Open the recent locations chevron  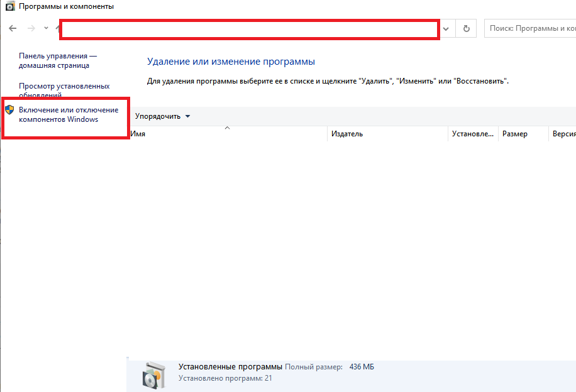47,28
